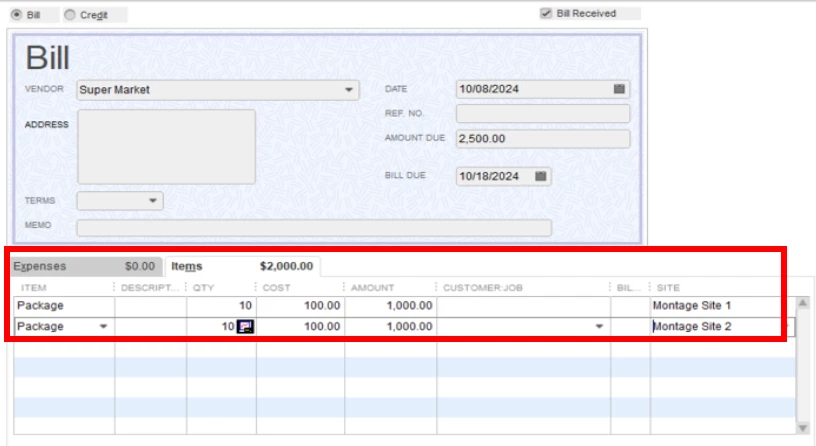The height and width of the screenshot is (446, 816).
Task: Click the Amount Due field showing 2,500.00
Action: tap(543, 138)
